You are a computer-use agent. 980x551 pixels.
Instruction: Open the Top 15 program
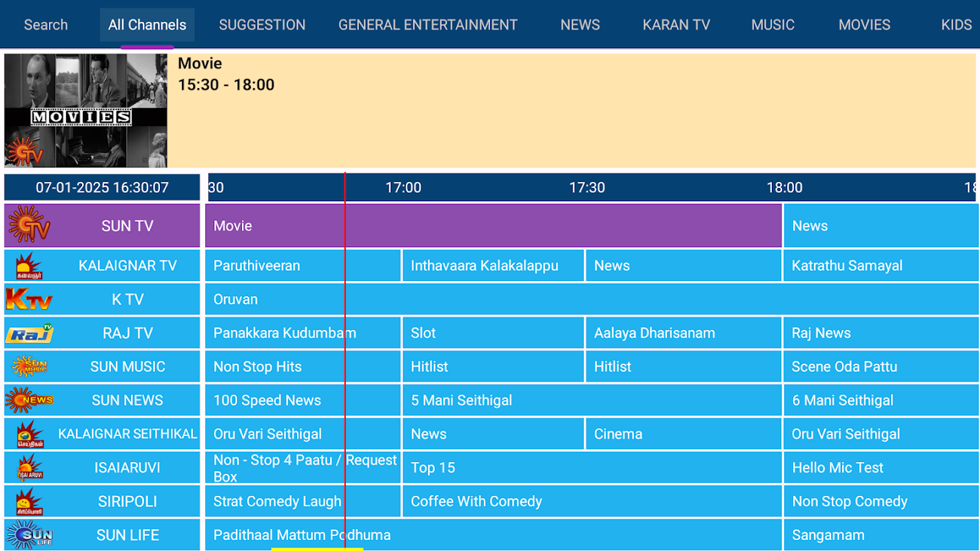tap(592, 468)
